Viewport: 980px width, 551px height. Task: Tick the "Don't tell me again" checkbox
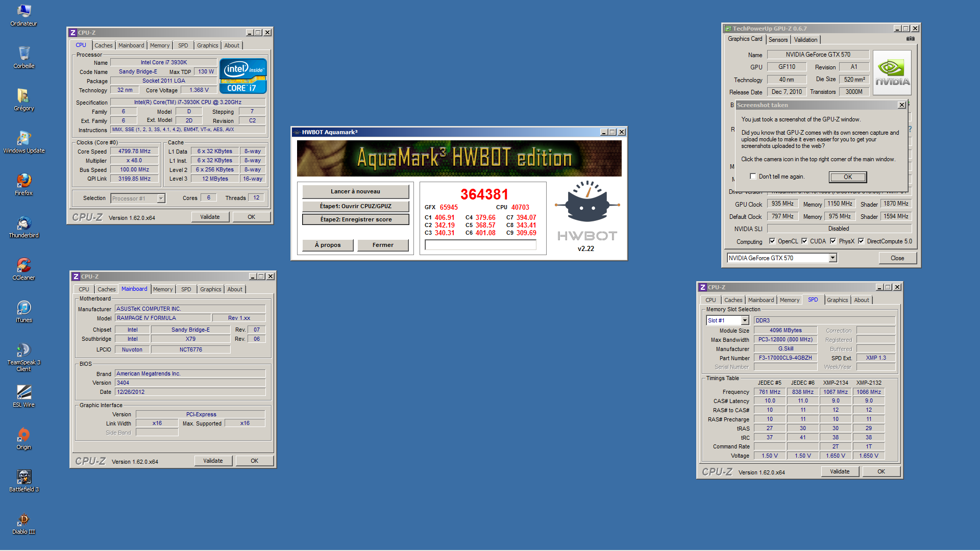pyautogui.click(x=753, y=177)
